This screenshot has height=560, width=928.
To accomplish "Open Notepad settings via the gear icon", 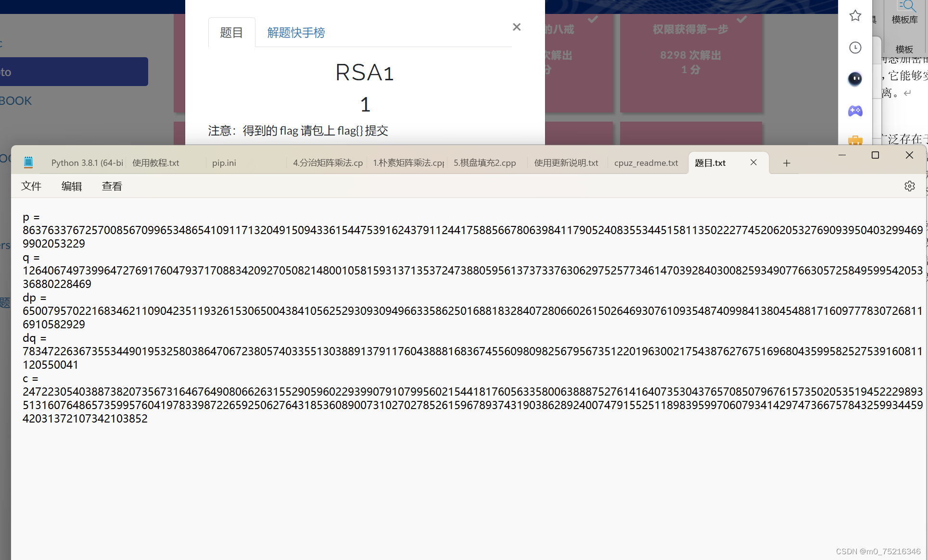I will [910, 186].
